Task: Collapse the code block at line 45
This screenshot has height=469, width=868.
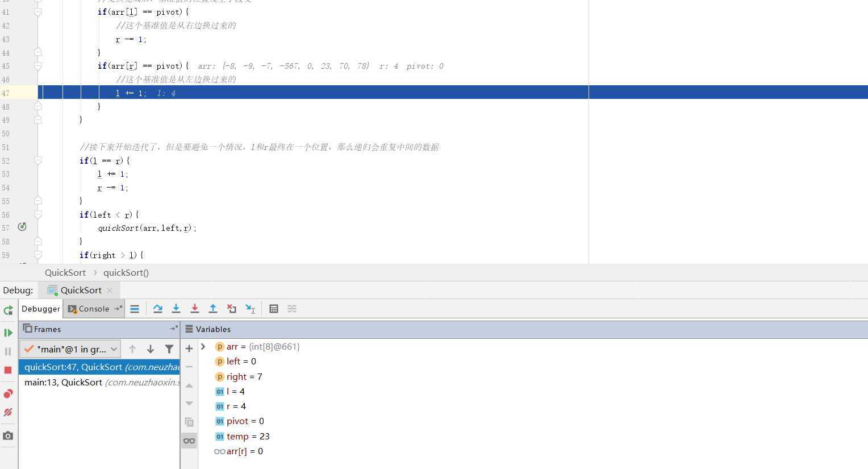Action: [x=38, y=66]
